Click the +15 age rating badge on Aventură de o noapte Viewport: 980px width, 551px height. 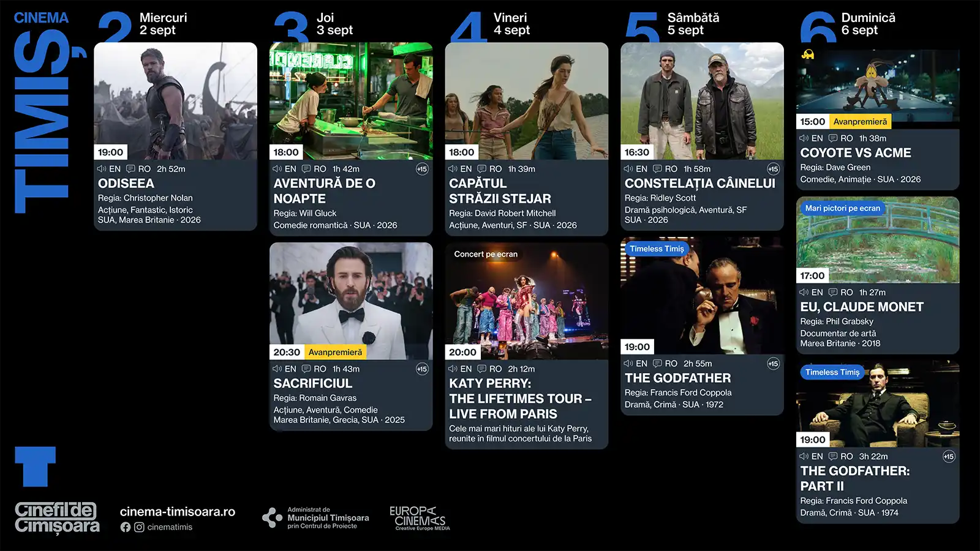(x=422, y=169)
